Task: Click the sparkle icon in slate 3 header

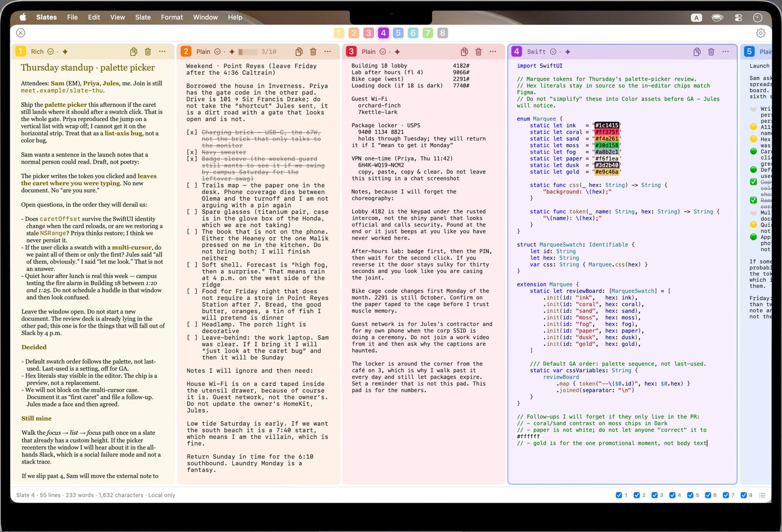Action: point(397,52)
